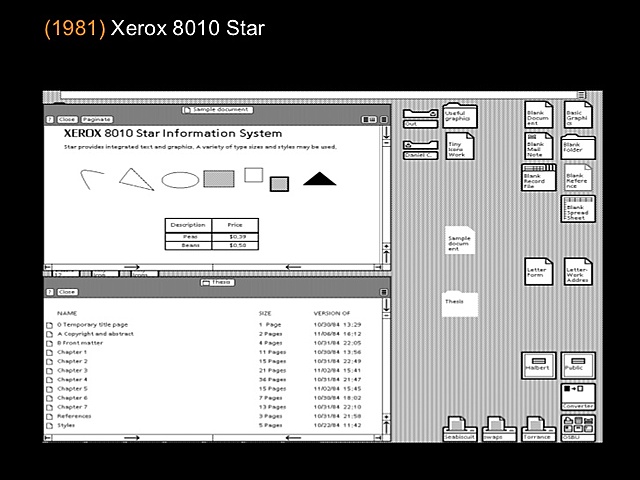Select the Thesis folder desktop icon
This screenshot has width=640, height=480.
pyautogui.click(x=460, y=304)
